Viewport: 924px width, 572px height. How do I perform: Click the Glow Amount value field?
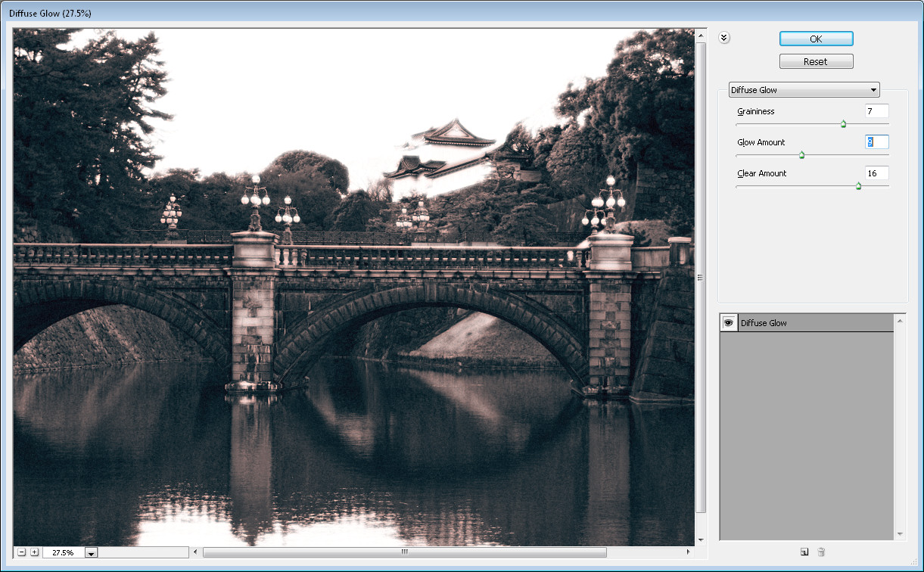point(876,142)
